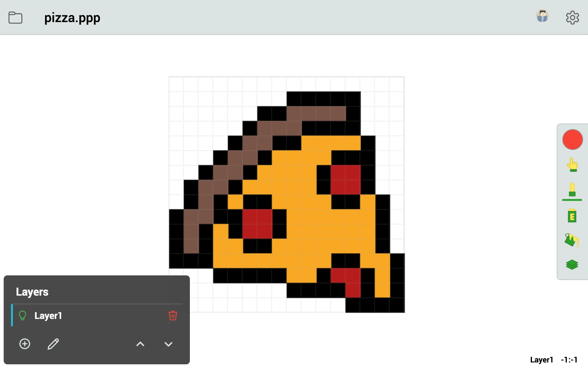Select the fill bucket tool
588x368 pixels.
click(x=572, y=240)
